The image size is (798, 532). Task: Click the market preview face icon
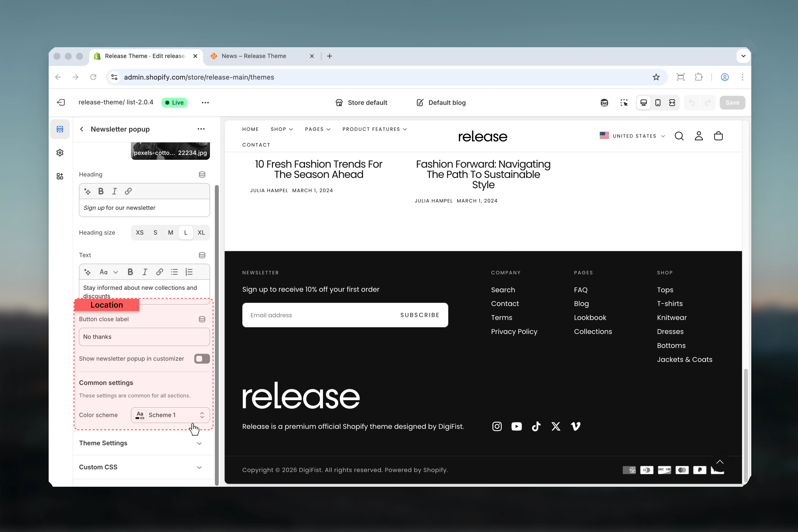(x=604, y=102)
